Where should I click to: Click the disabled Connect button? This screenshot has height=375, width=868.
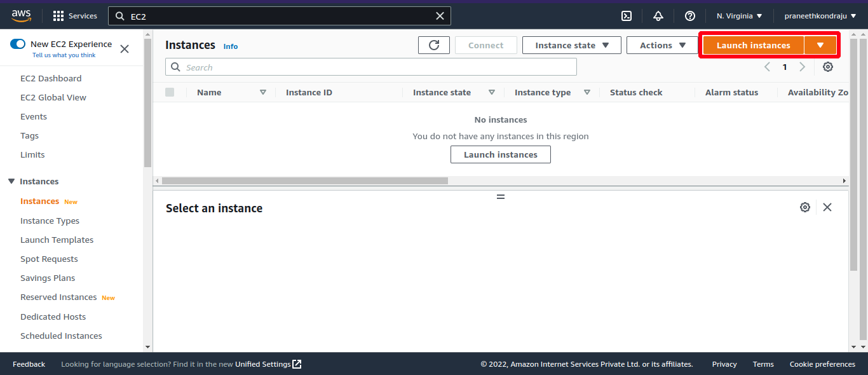click(x=485, y=45)
